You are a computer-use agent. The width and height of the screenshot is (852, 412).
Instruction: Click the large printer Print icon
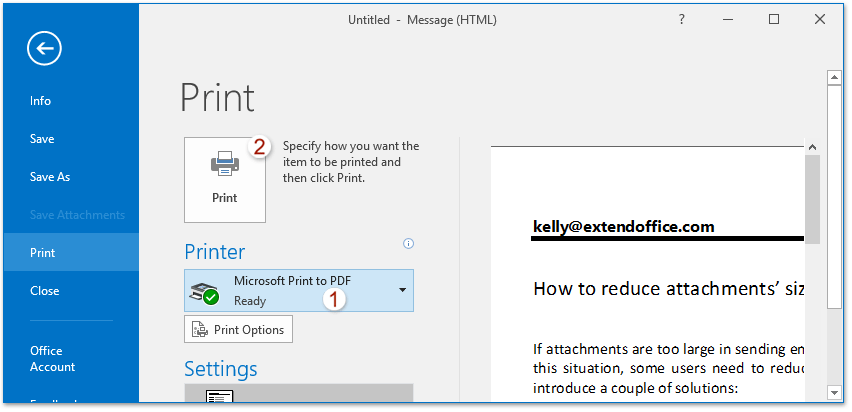click(x=225, y=163)
